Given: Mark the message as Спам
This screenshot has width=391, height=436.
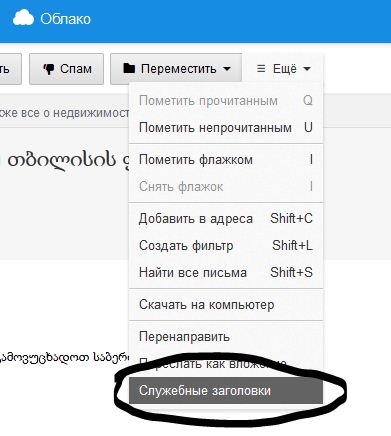Looking at the screenshot, I should coord(67,69).
